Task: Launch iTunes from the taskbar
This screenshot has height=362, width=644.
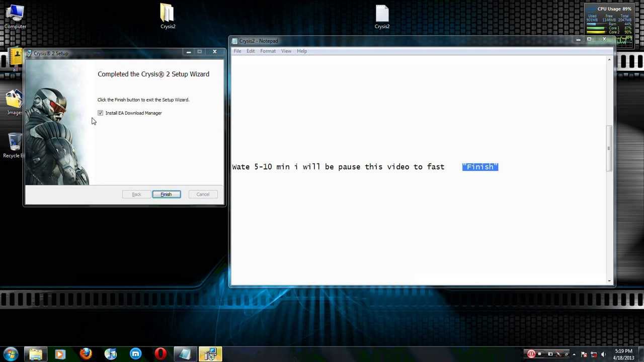Action: coord(111,354)
